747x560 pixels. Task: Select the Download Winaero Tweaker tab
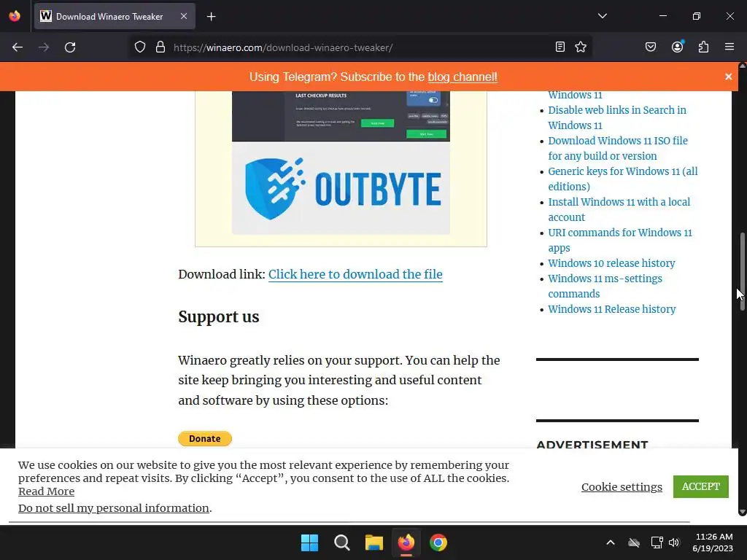click(115, 17)
